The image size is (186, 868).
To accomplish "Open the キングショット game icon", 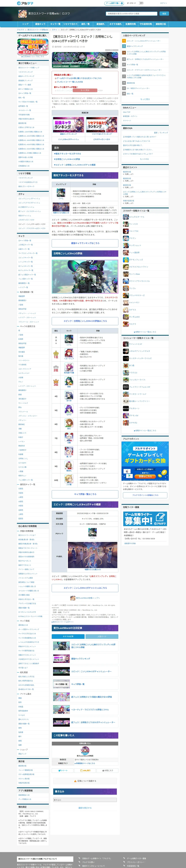I will coord(126,245).
